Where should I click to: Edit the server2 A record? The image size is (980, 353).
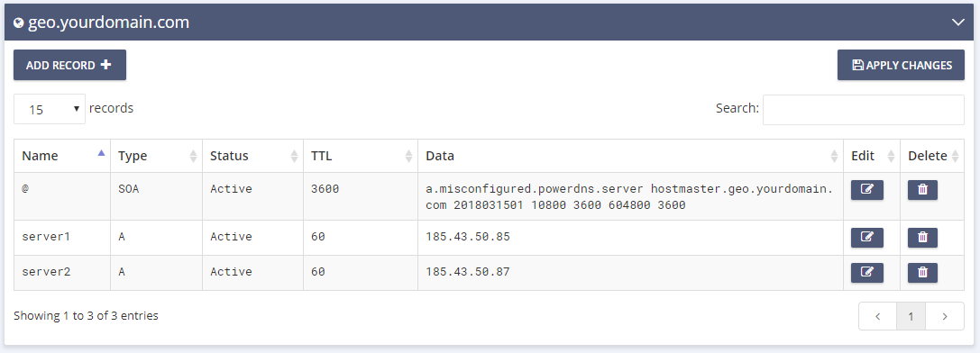point(867,272)
